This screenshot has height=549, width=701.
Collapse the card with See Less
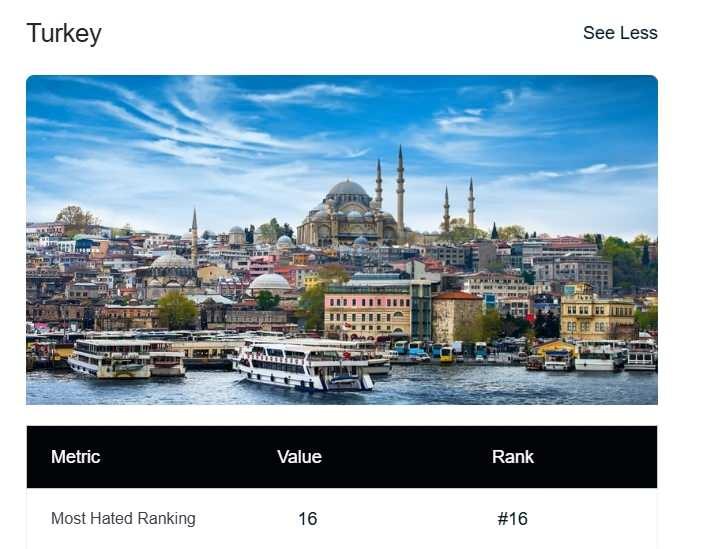point(620,33)
